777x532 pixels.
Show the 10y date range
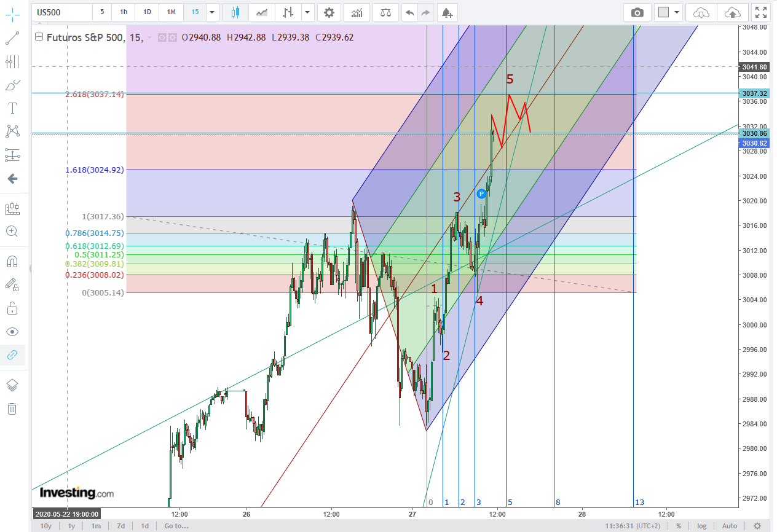(x=45, y=526)
